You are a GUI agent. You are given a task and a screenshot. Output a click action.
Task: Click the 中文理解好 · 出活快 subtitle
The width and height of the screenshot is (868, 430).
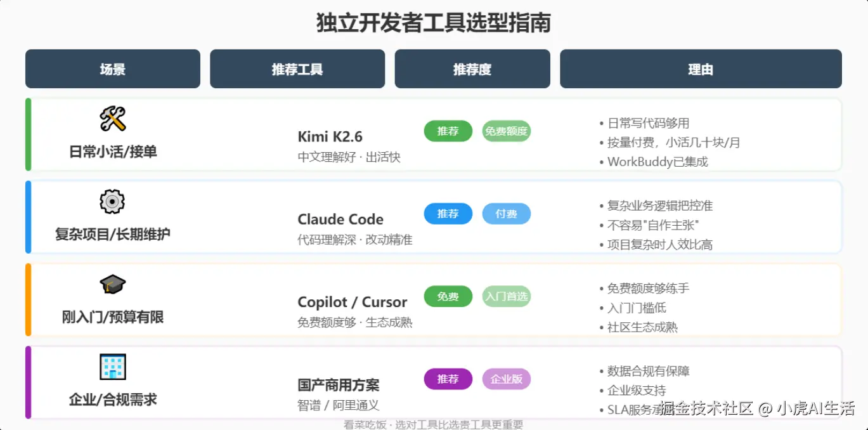(x=349, y=157)
